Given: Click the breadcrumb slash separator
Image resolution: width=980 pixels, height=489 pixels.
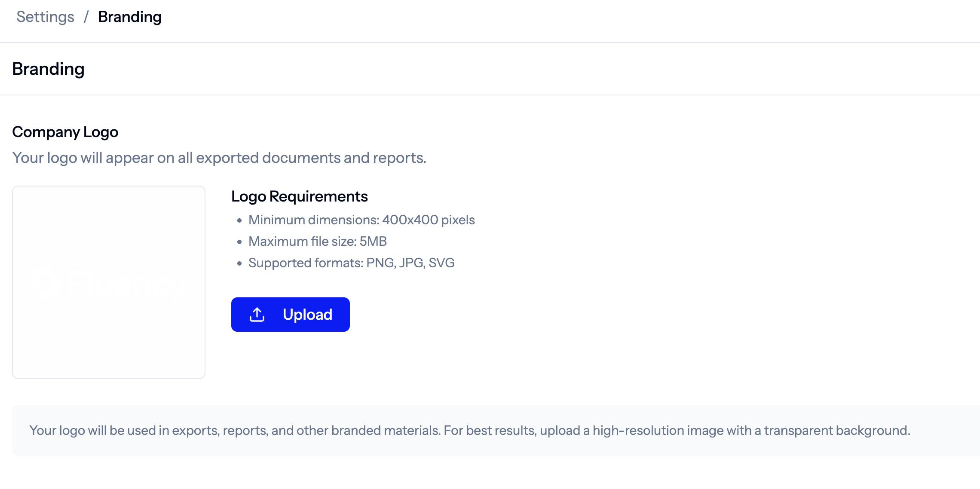Looking at the screenshot, I should point(86,17).
